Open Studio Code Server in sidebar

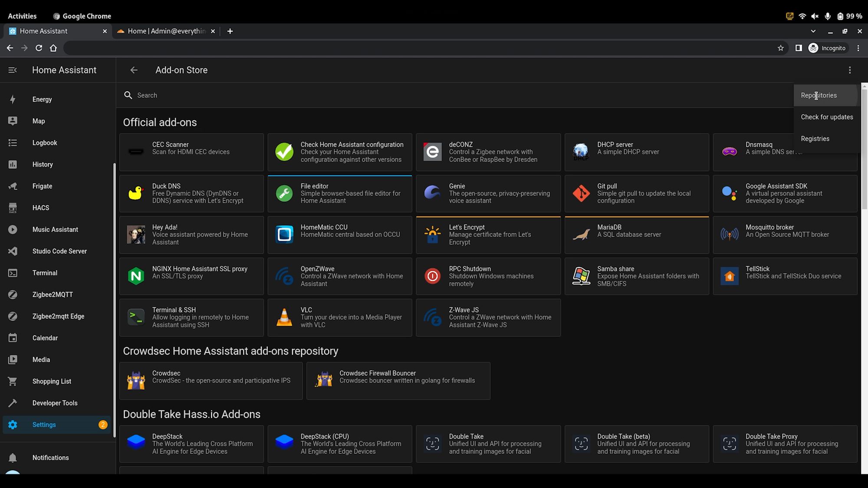tap(56, 251)
